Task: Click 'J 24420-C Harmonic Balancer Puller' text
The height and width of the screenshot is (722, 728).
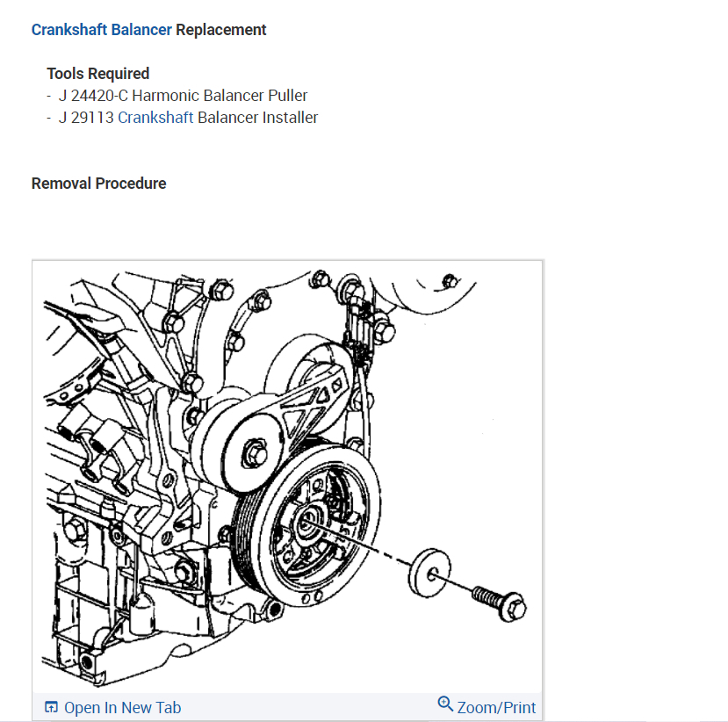Action: (x=183, y=96)
